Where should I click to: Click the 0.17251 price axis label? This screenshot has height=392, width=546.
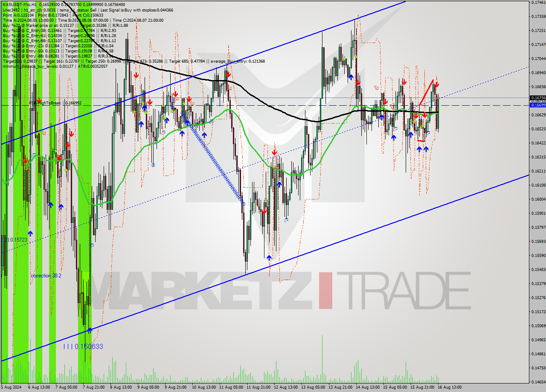coord(538,31)
